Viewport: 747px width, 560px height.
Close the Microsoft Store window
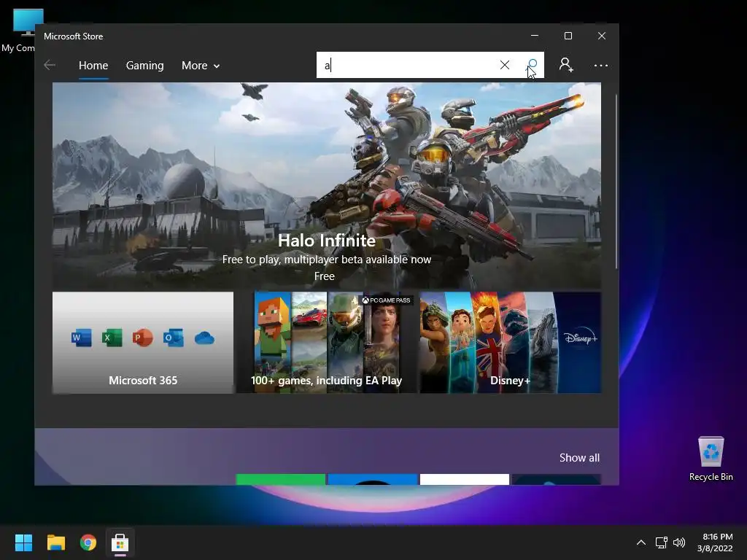pyautogui.click(x=602, y=36)
